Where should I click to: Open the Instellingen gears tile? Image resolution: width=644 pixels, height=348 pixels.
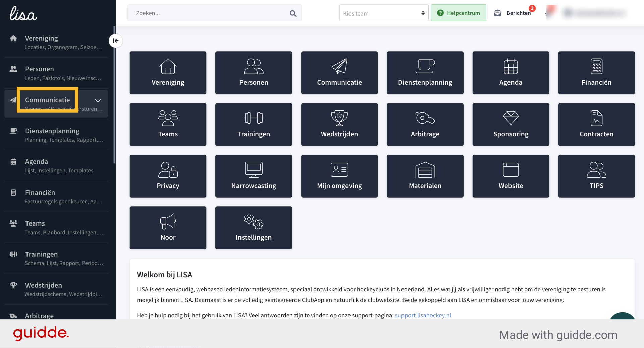tap(254, 228)
